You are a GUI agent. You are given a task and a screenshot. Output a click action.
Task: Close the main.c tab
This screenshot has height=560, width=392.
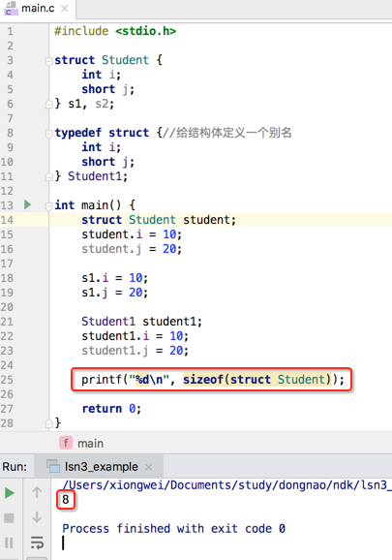(65, 9)
